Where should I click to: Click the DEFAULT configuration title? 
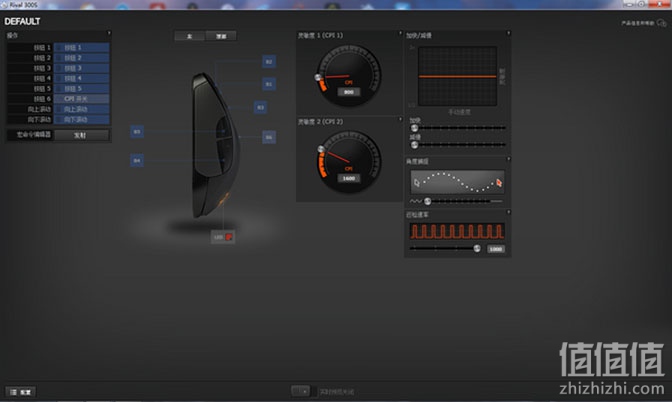click(22, 21)
